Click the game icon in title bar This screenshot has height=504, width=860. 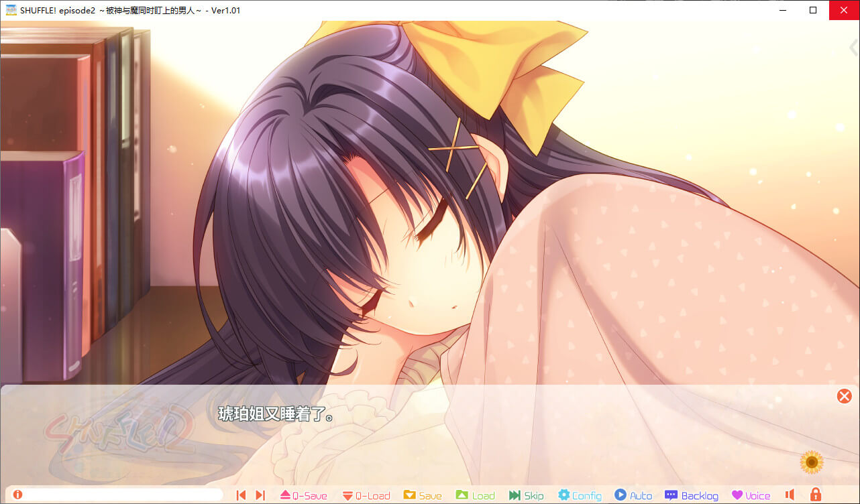pos(11,10)
